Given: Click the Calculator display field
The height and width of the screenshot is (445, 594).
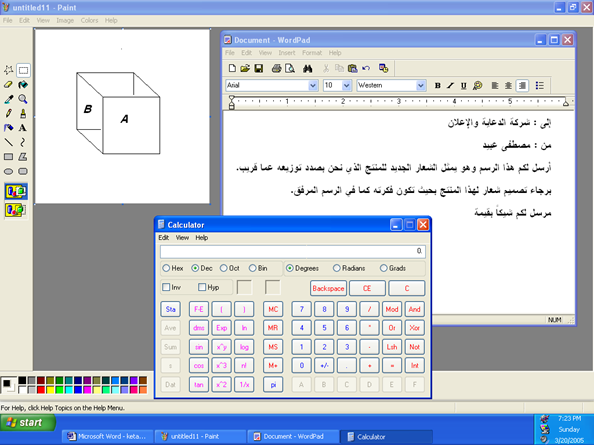Looking at the screenshot, I should click(292, 251).
